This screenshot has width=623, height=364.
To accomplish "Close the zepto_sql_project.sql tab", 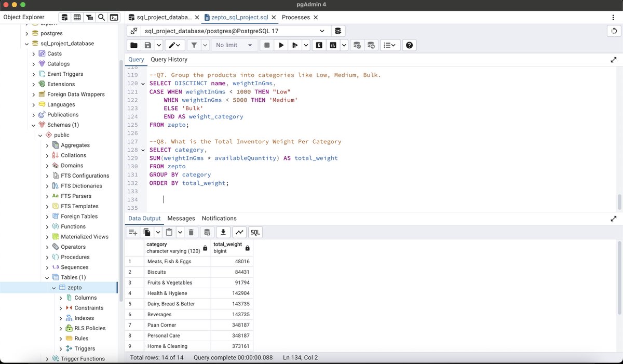I will tap(274, 17).
